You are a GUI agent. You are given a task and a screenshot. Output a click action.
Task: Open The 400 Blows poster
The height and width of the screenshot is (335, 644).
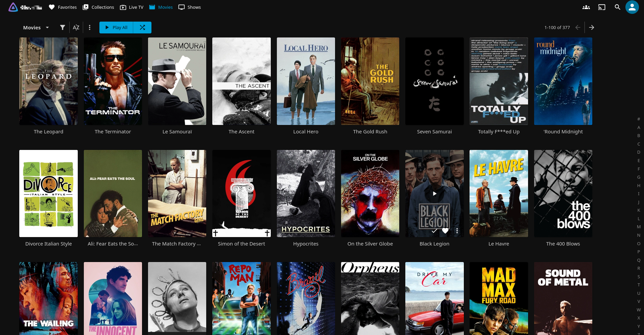(x=563, y=194)
